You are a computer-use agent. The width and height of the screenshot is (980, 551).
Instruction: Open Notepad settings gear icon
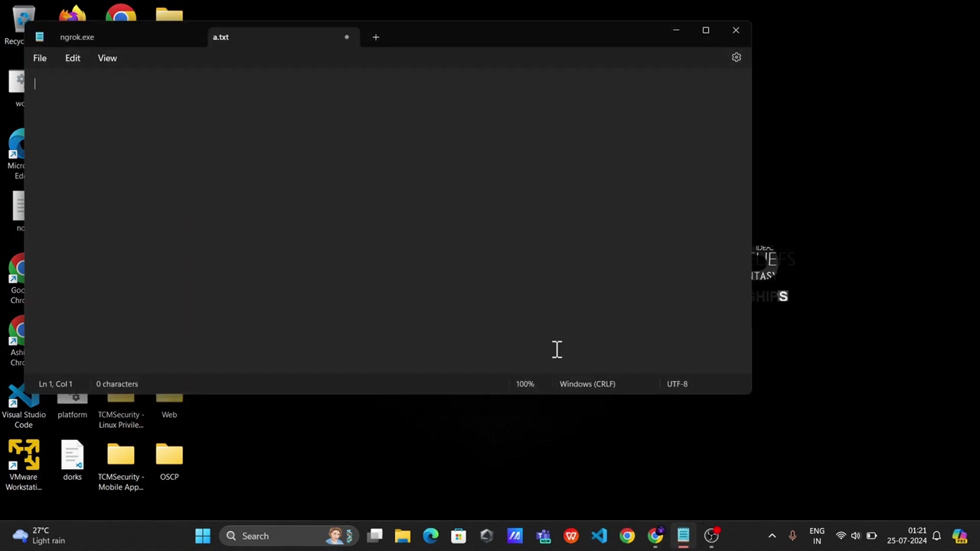point(736,57)
